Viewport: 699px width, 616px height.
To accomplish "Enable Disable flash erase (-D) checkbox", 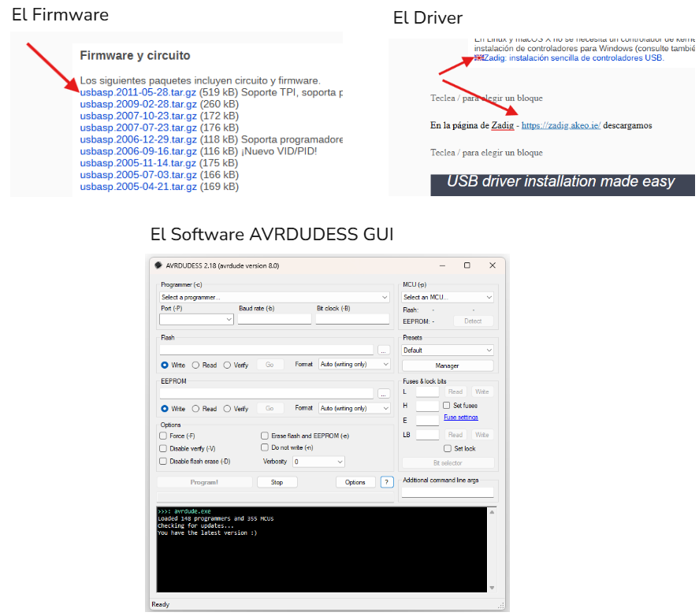I will pos(163,462).
